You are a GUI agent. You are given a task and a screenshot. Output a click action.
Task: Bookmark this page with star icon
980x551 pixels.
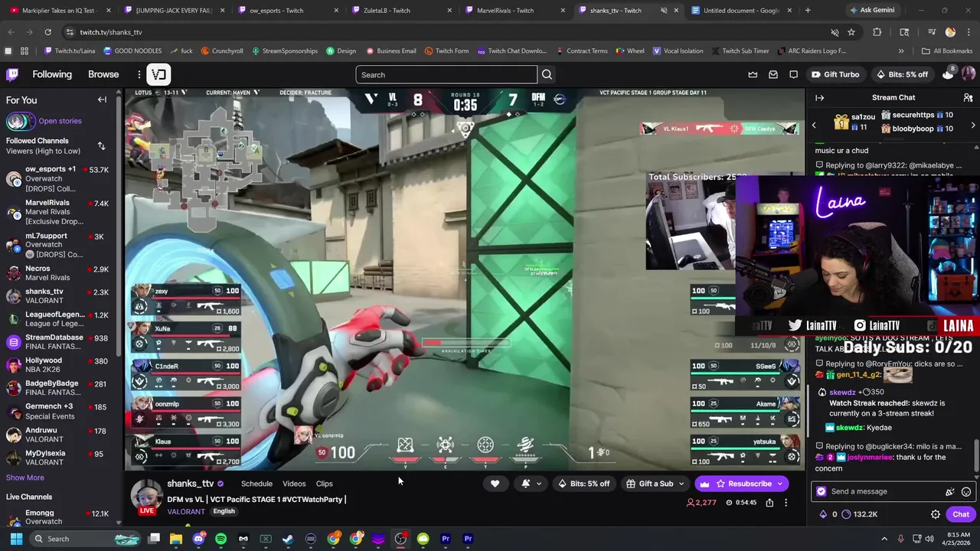[851, 32]
